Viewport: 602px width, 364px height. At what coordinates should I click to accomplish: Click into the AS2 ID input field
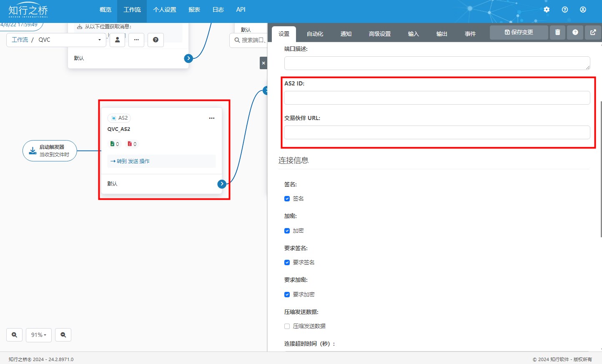point(437,98)
